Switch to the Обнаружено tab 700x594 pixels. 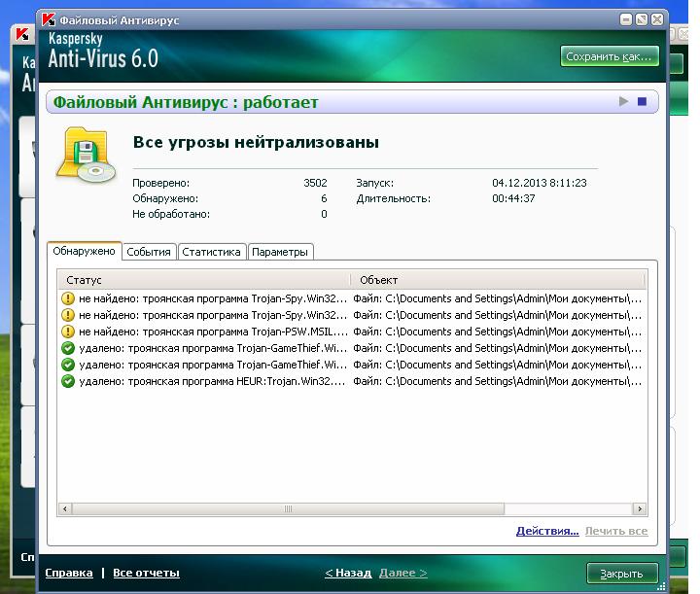pyautogui.click(x=84, y=251)
